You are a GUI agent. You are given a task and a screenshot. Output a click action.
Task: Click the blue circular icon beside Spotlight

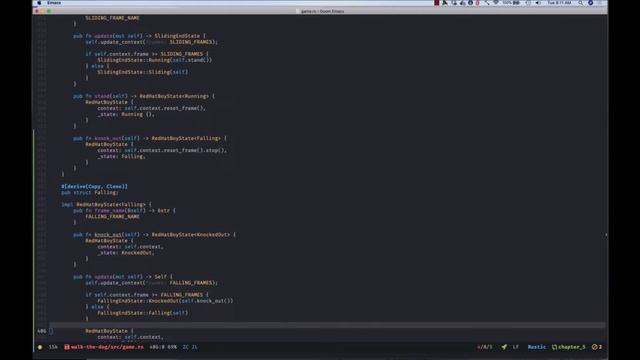click(590, 3)
